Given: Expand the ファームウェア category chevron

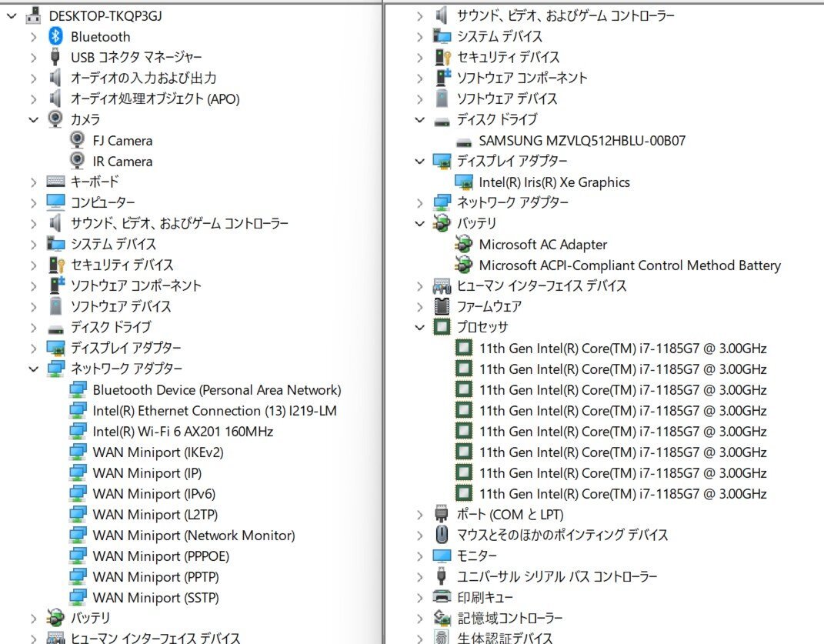Looking at the screenshot, I should click(x=420, y=306).
